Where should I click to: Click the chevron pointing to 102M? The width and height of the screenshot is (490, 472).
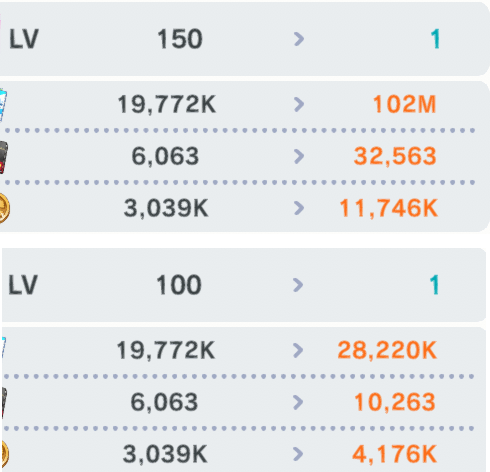pos(299,104)
